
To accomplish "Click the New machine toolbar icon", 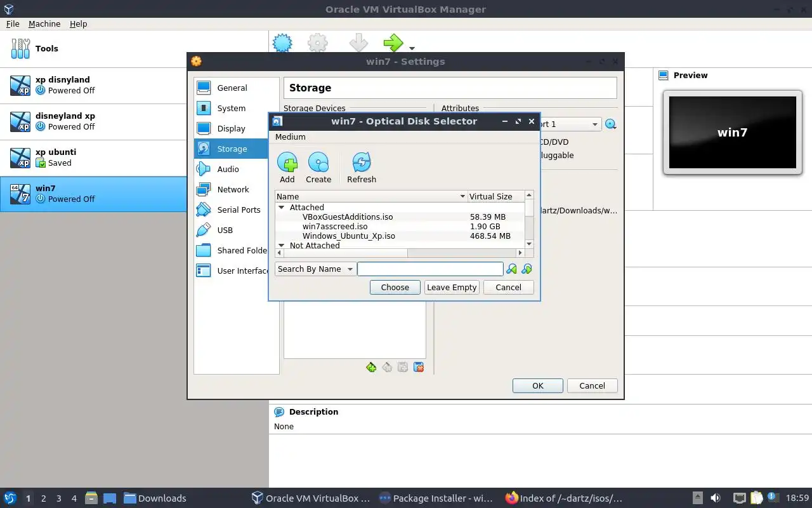I will (x=282, y=43).
